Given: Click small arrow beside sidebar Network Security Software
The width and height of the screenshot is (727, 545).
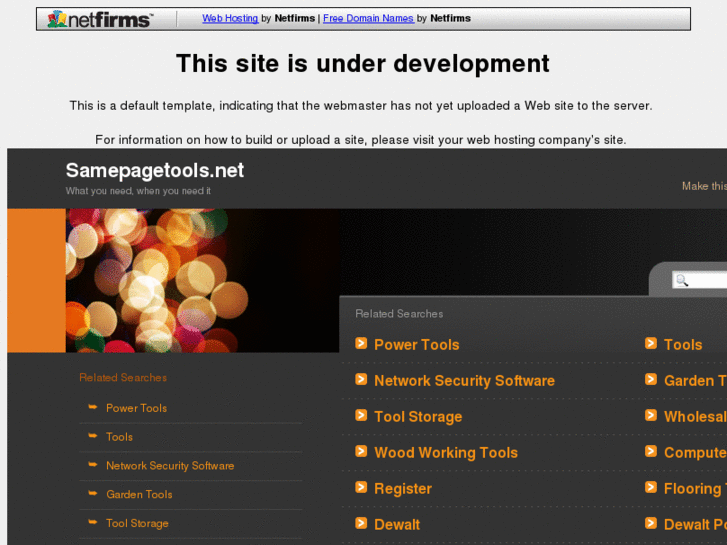Looking at the screenshot, I should 93,464.
